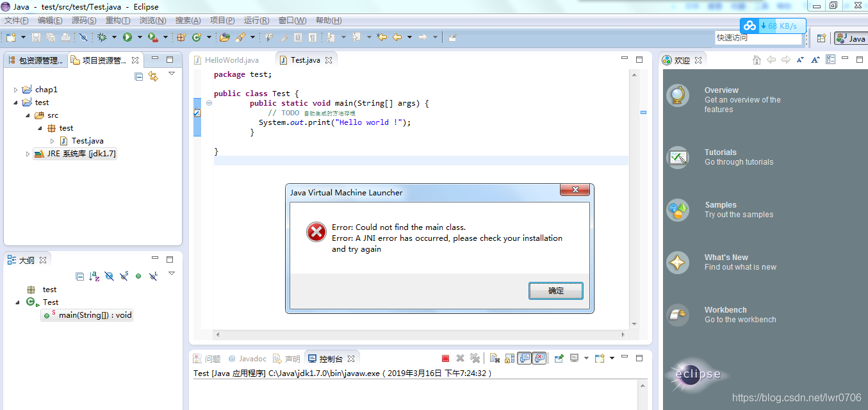Click the Pin Console icon

coord(559,359)
